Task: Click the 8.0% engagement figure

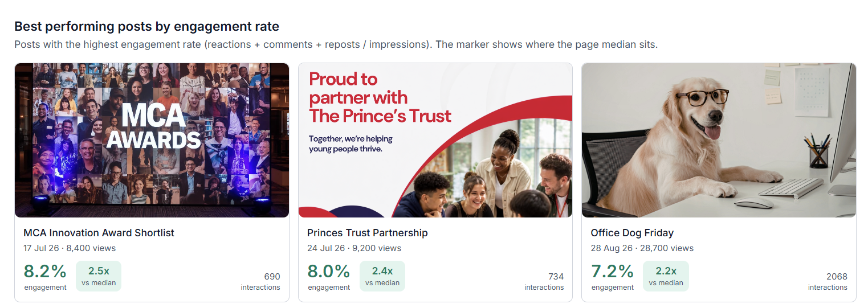Action: (329, 271)
